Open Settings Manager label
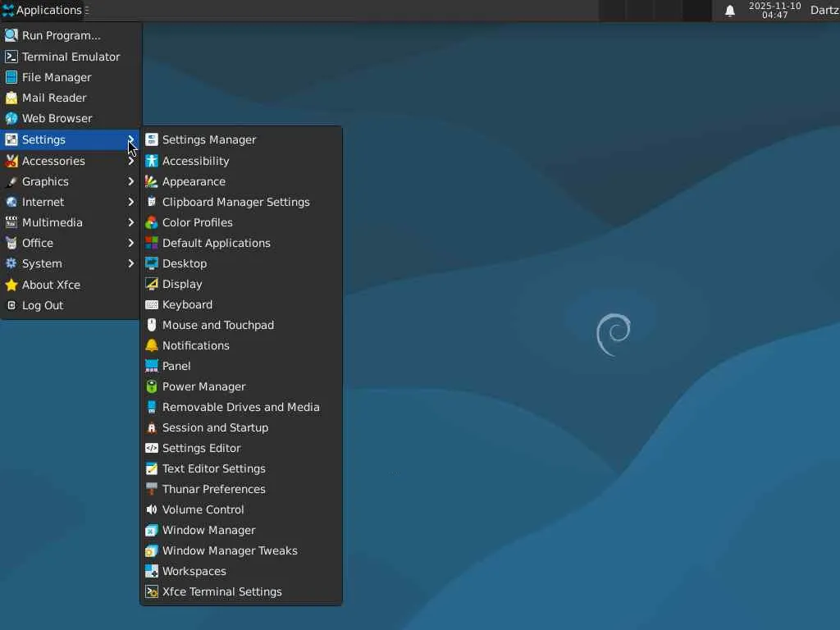The height and width of the screenshot is (630, 840). 209,139
